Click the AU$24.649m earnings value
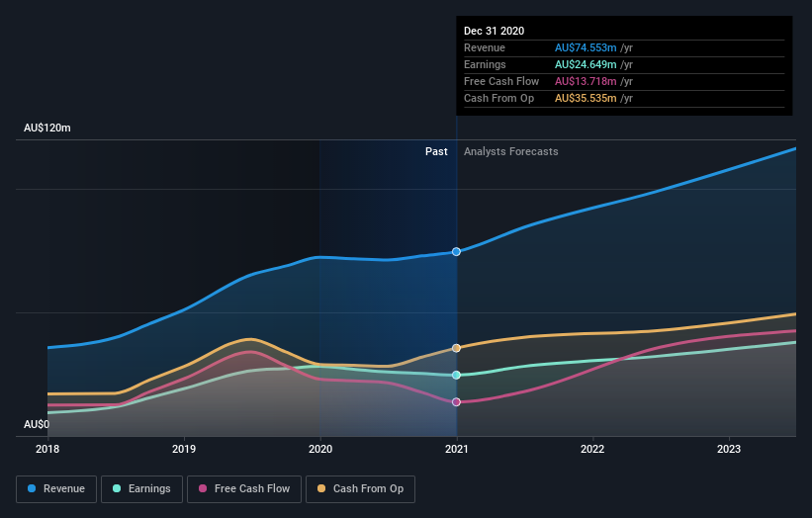Viewport: 812px width, 518px height. [x=586, y=64]
